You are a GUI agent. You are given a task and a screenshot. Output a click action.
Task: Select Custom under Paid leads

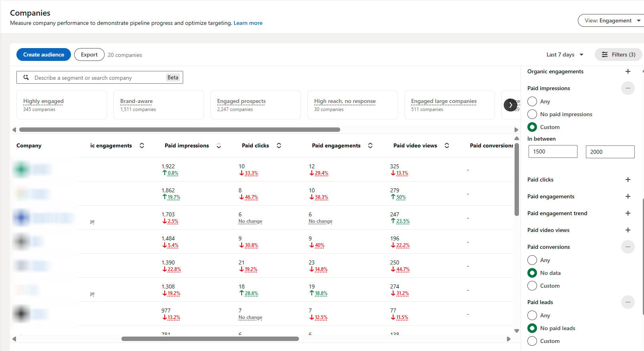click(x=532, y=341)
